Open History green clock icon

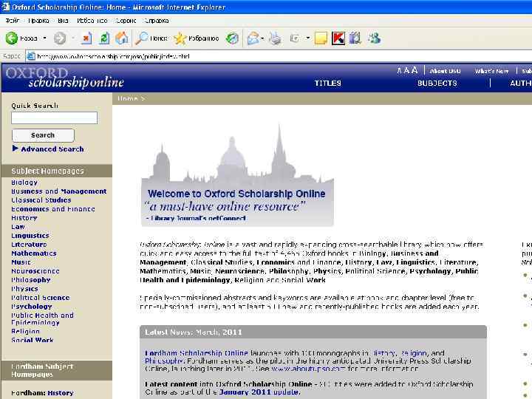coord(233,38)
